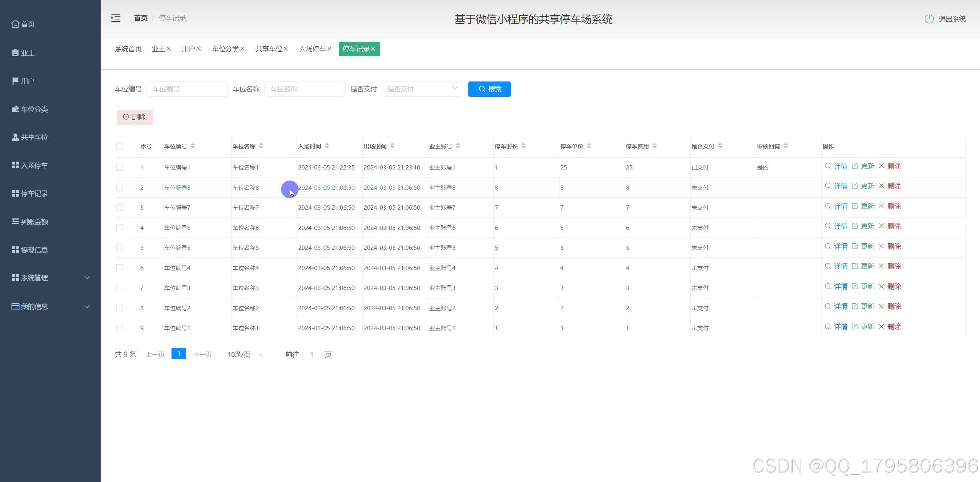Click the blue 搜索 button
The image size is (980, 482).
[489, 89]
